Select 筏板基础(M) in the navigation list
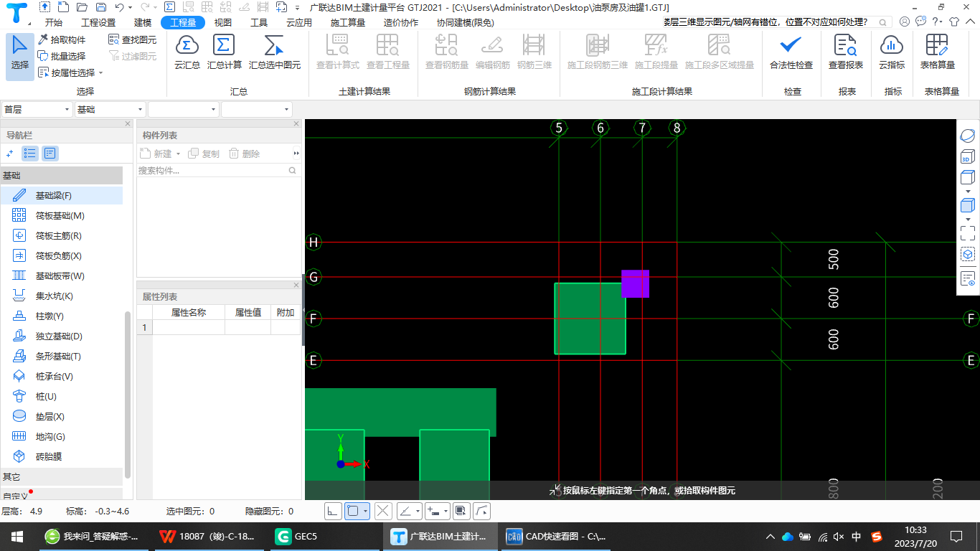The height and width of the screenshot is (551, 980). click(x=61, y=215)
